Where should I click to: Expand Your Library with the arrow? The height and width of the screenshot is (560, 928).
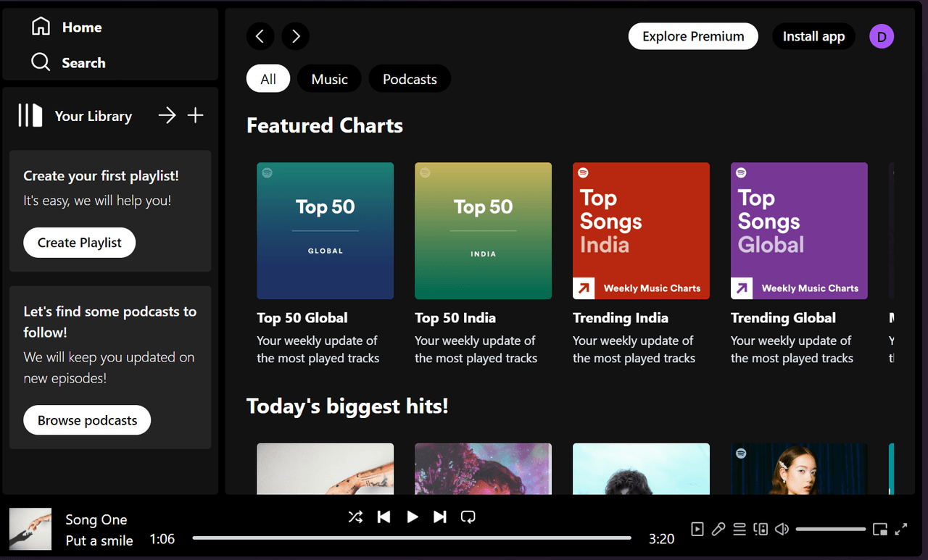pyautogui.click(x=167, y=115)
